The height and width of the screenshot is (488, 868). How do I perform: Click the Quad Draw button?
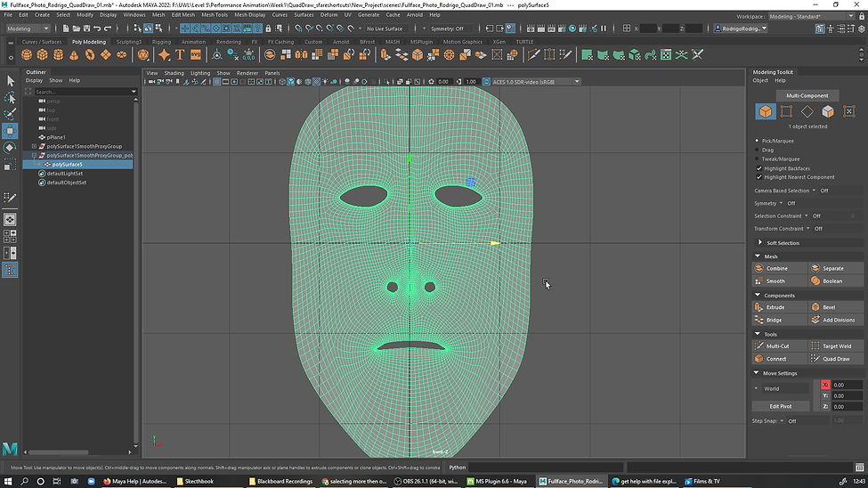pos(836,359)
